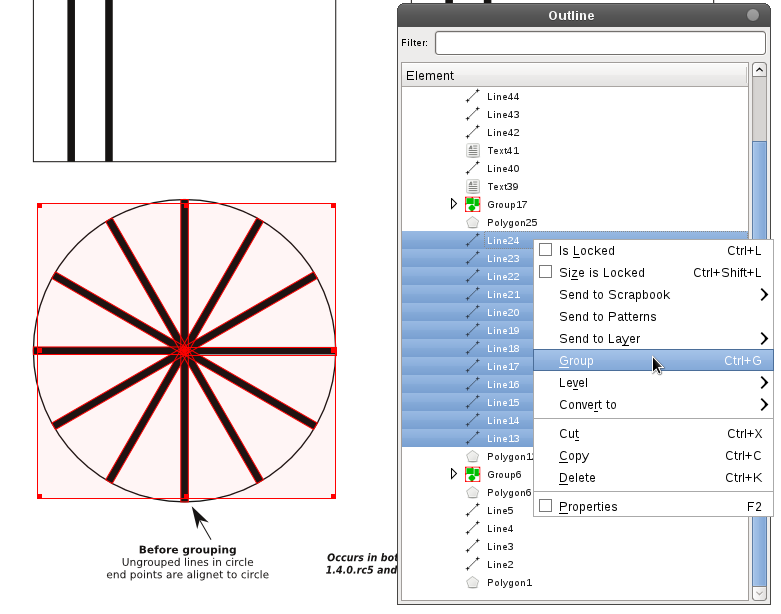Click the Text41 text element icon

pyautogui.click(x=473, y=151)
